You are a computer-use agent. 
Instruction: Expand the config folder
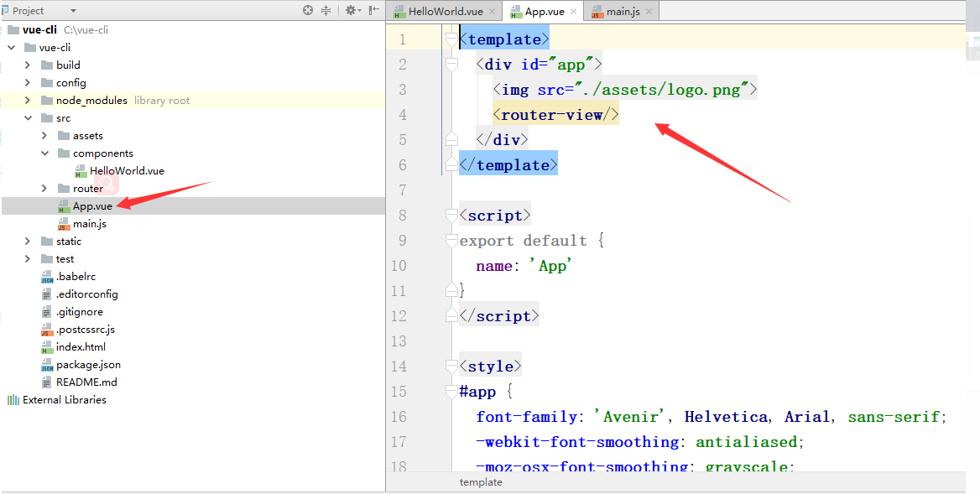(x=28, y=82)
